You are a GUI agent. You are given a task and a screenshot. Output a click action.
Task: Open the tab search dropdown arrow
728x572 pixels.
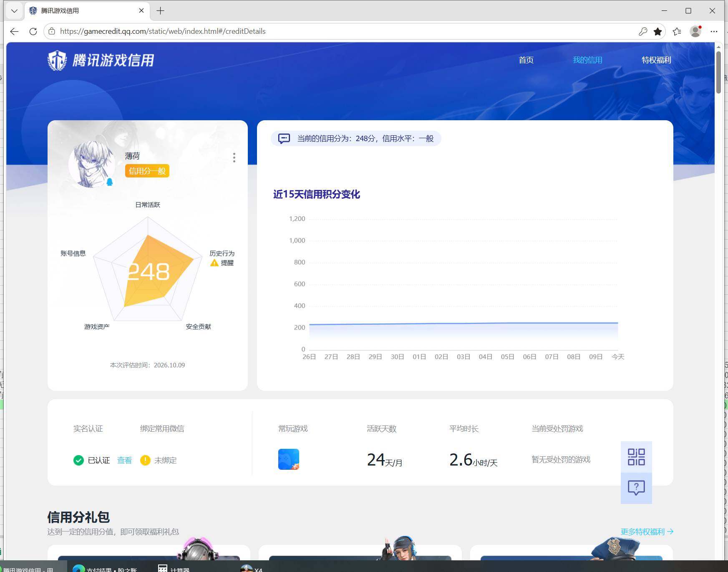14,11
